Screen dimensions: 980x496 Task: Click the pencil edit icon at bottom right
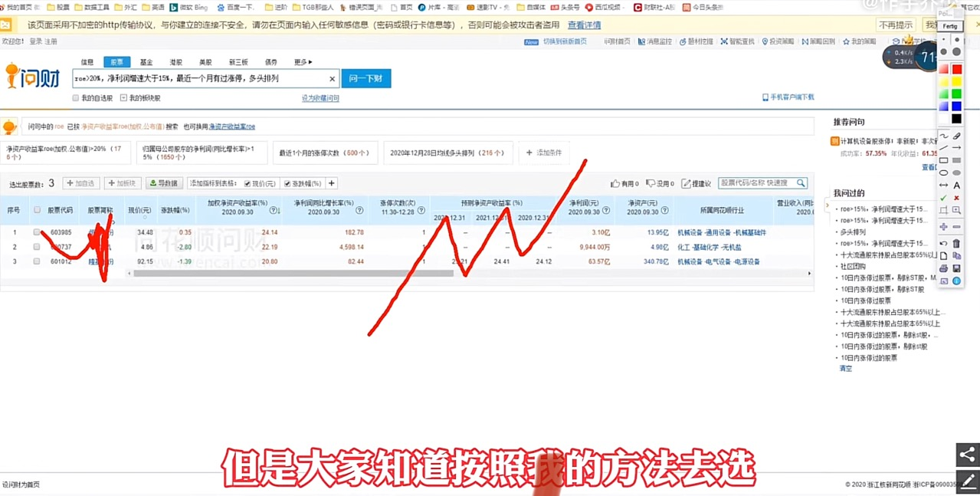click(x=968, y=481)
